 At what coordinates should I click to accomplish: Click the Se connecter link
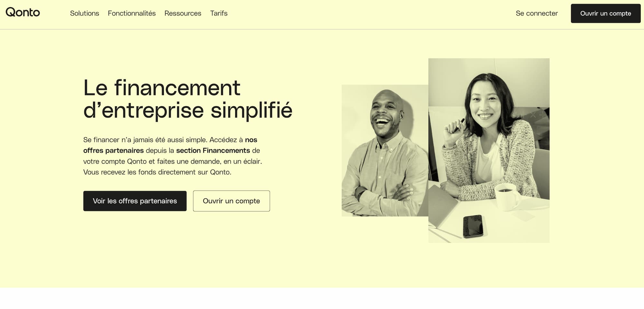(536, 13)
